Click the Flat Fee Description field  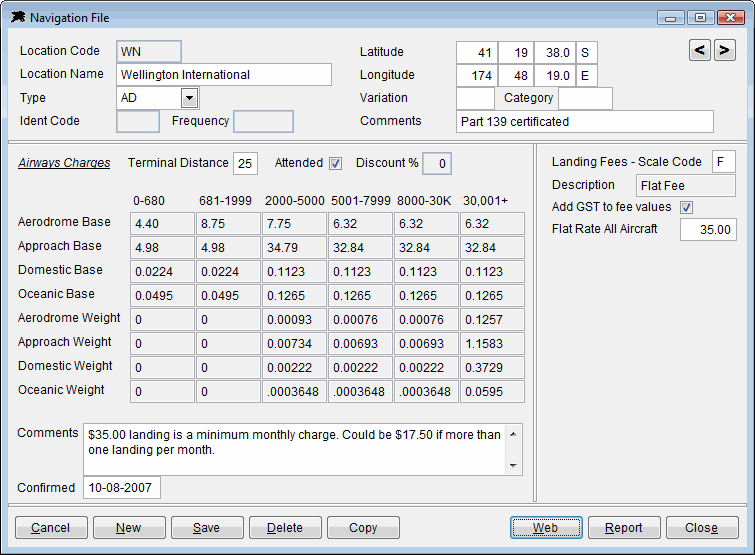pyautogui.click(x=686, y=186)
